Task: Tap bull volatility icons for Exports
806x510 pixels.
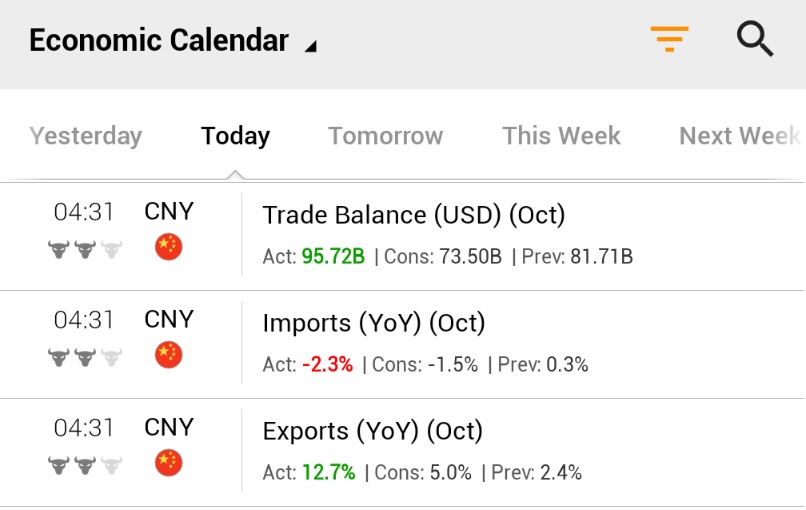Action: coord(85,465)
